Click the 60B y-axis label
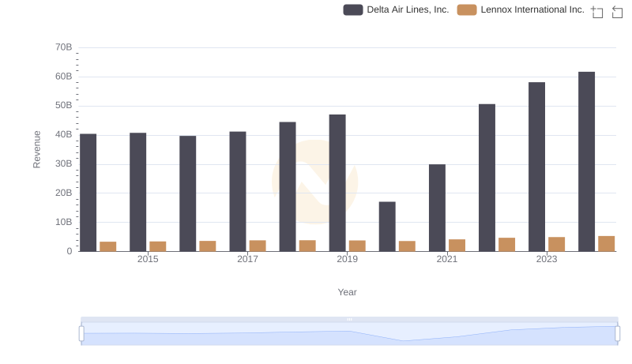Image resolution: width=632 pixels, height=364 pixels. [64, 77]
